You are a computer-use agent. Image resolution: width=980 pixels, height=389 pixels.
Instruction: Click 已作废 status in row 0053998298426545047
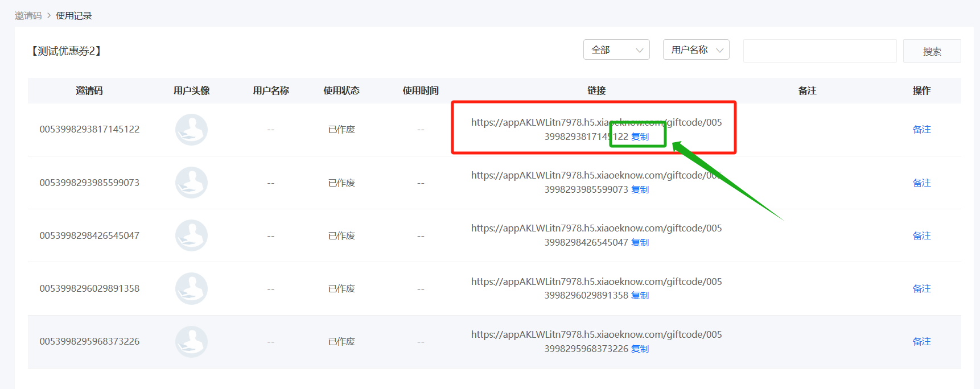(x=341, y=235)
